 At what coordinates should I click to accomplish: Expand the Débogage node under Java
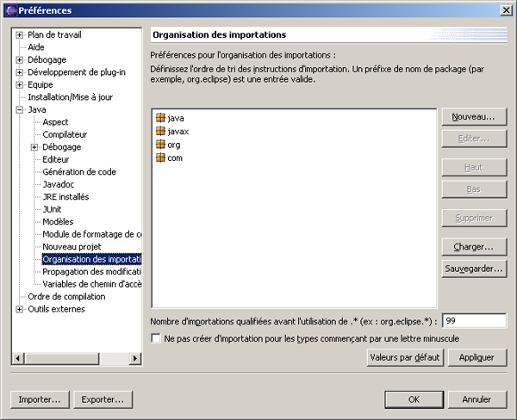[34, 147]
